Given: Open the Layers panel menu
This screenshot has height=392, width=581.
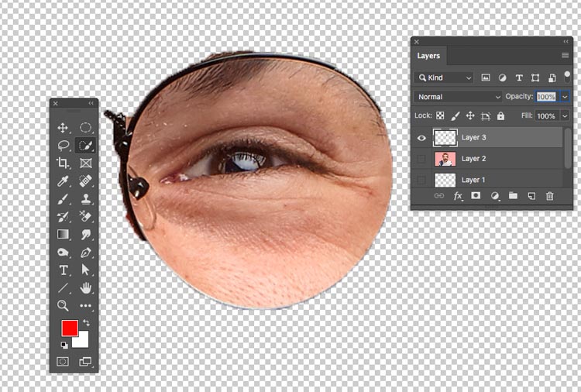Looking at the screenshot, I should tap(565, 55).
